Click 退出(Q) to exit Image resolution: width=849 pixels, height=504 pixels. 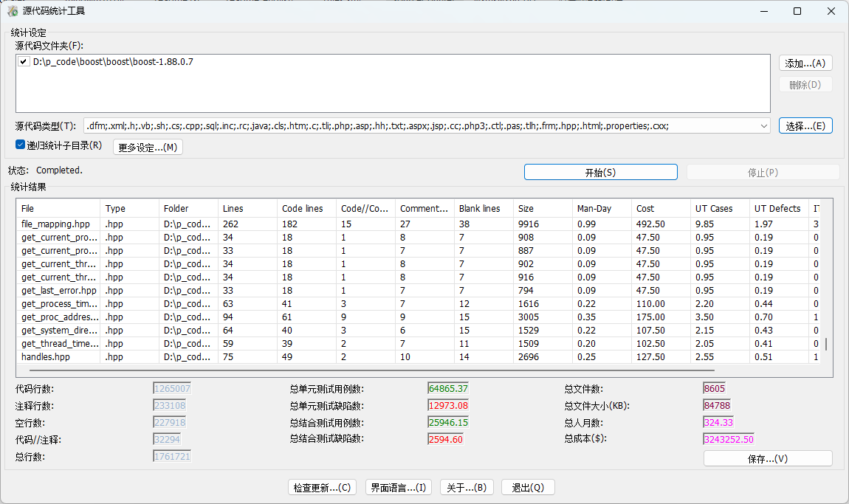click(527, 488)
